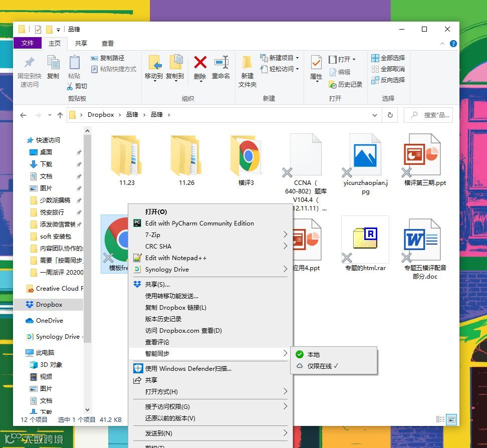487x448 pixels.
Task: Expand the Synology Drive context submenu
Action: 210,270
